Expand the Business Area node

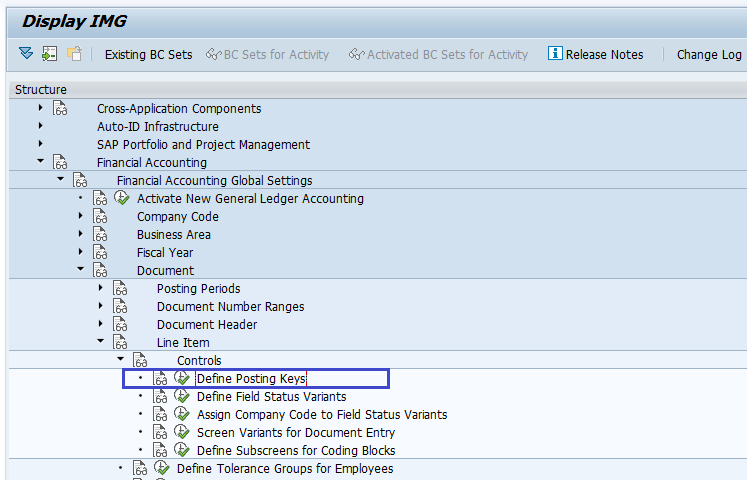pos(81,234)
